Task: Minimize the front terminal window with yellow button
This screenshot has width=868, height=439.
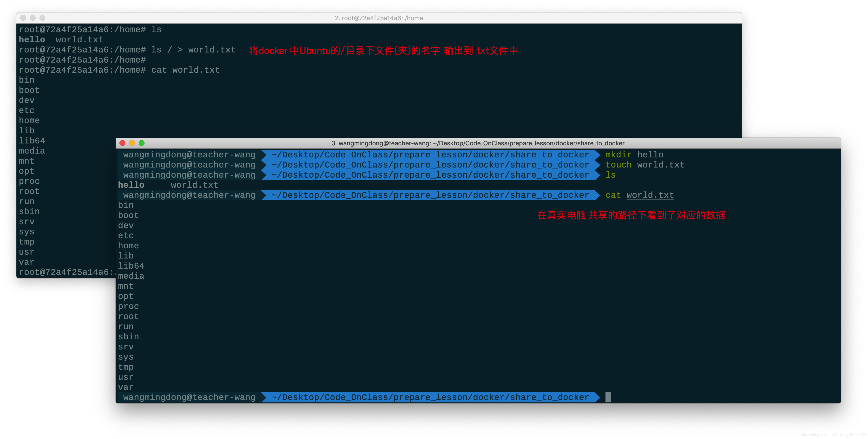Action: (132, 143)
